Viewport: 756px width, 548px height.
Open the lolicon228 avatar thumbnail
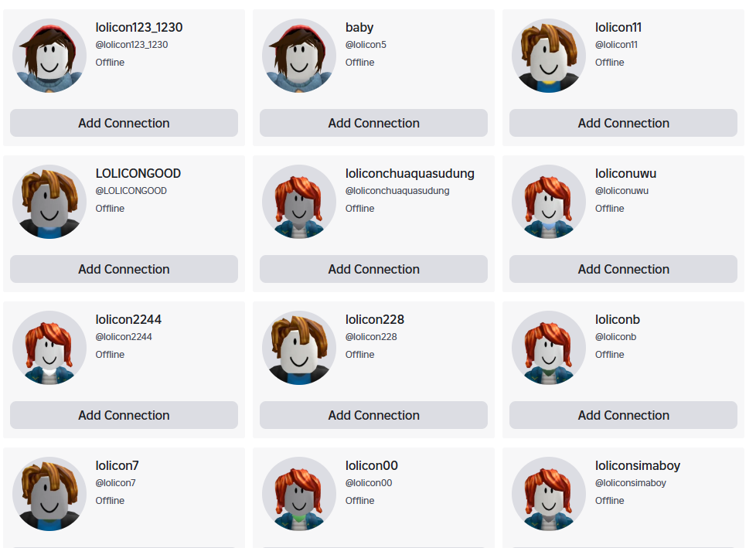click(299, 348)
